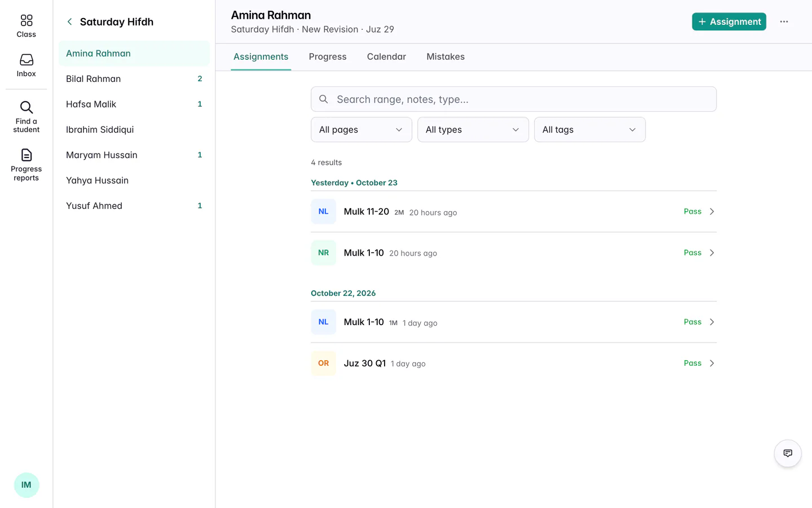Viewport: 812px width, 508px height.
Task: Click the back arrow beside Saturday Hifdh
Action: 70,22
